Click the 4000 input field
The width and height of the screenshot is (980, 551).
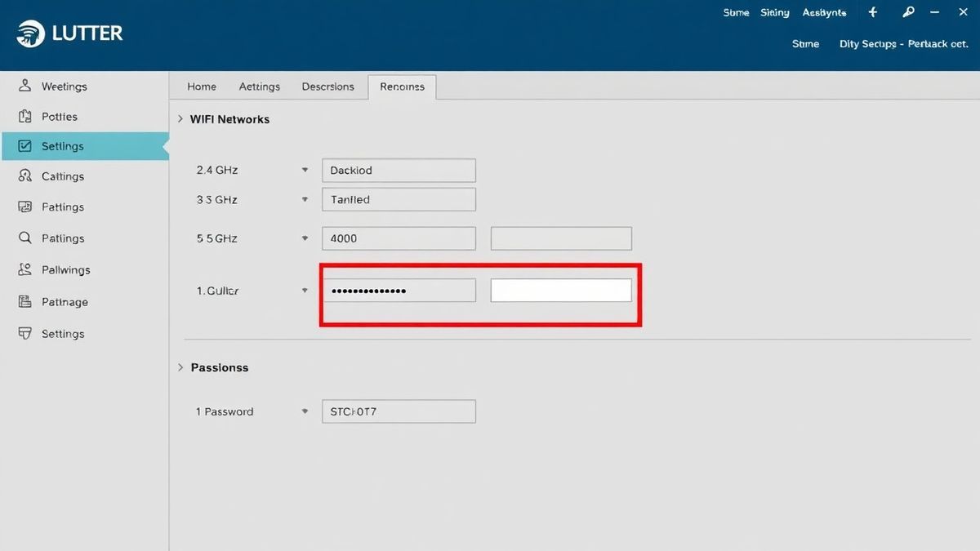pos(399,238)
